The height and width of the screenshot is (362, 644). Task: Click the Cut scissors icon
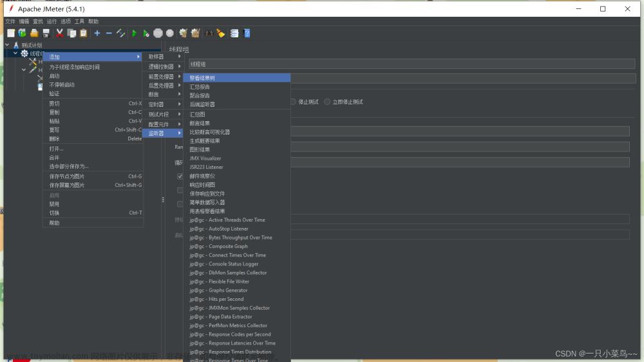click(x=59, y=33)
